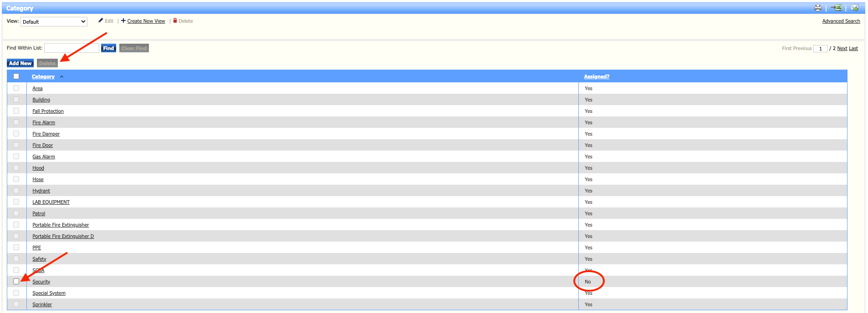The image size is (868, 313).
Task: Check the Security row checkbox
Action: pos(16,282)
